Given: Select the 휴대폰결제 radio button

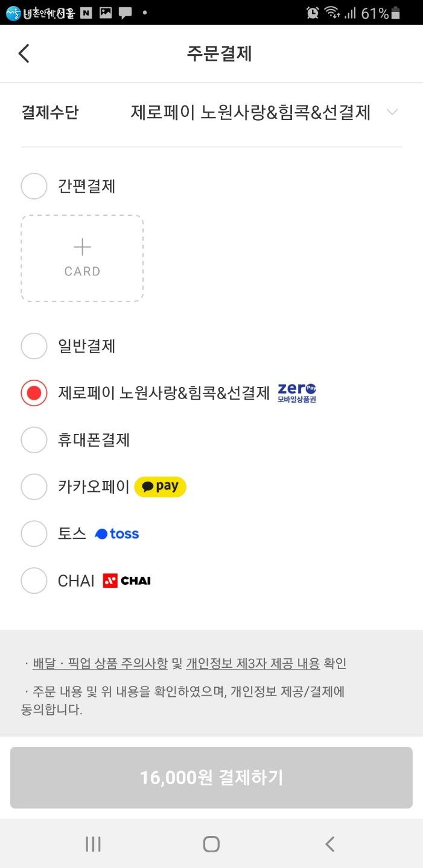Looking at the screenshot, I should click(34, 440).
